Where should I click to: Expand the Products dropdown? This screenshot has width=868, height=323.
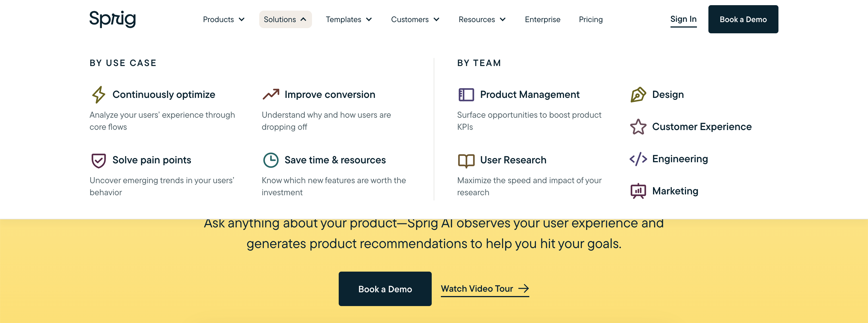(223, 19)
